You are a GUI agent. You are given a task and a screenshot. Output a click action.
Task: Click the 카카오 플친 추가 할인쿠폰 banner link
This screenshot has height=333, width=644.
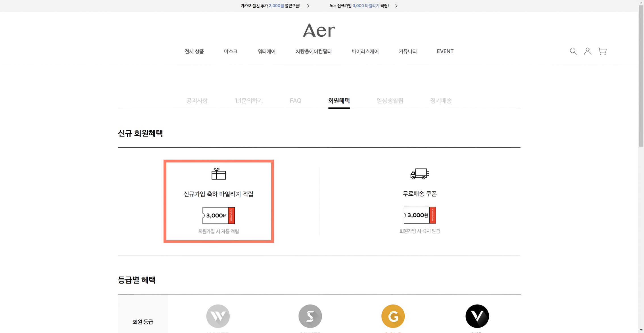click(270, 6)
